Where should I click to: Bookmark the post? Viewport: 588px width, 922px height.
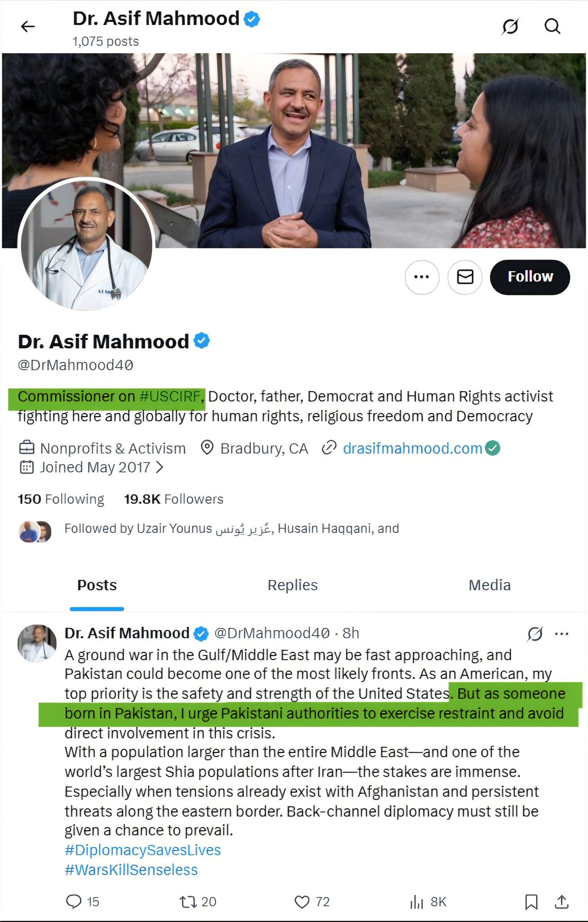(x=531, y=901)
